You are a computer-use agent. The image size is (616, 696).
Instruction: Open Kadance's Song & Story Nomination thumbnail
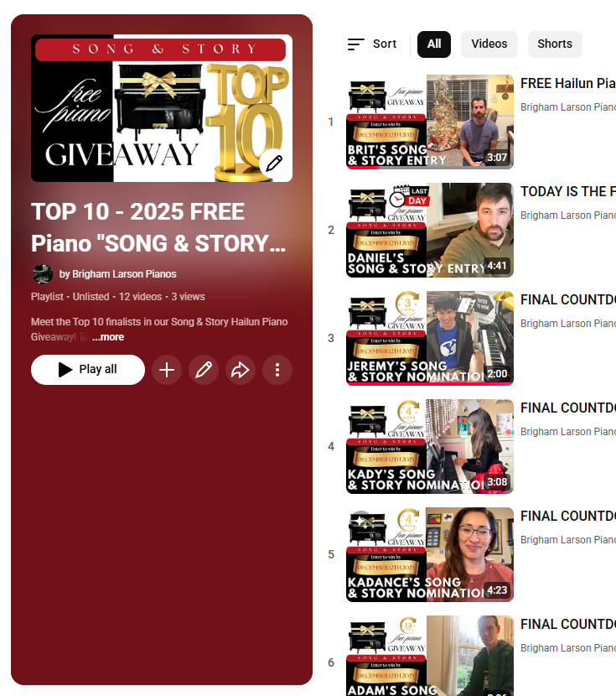click(x=430, y=554)
